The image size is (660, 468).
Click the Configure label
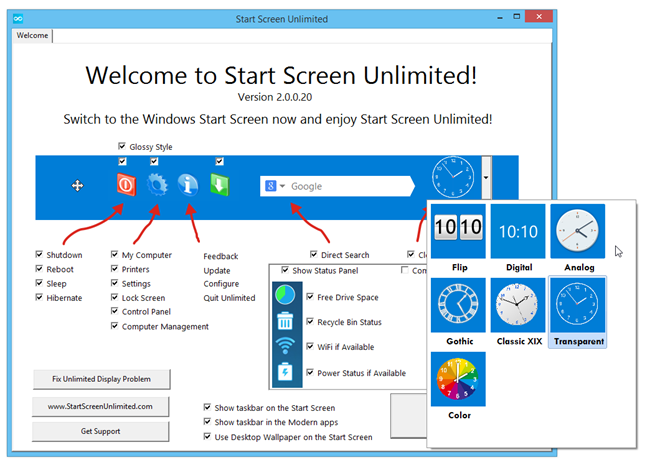(221, 284)
